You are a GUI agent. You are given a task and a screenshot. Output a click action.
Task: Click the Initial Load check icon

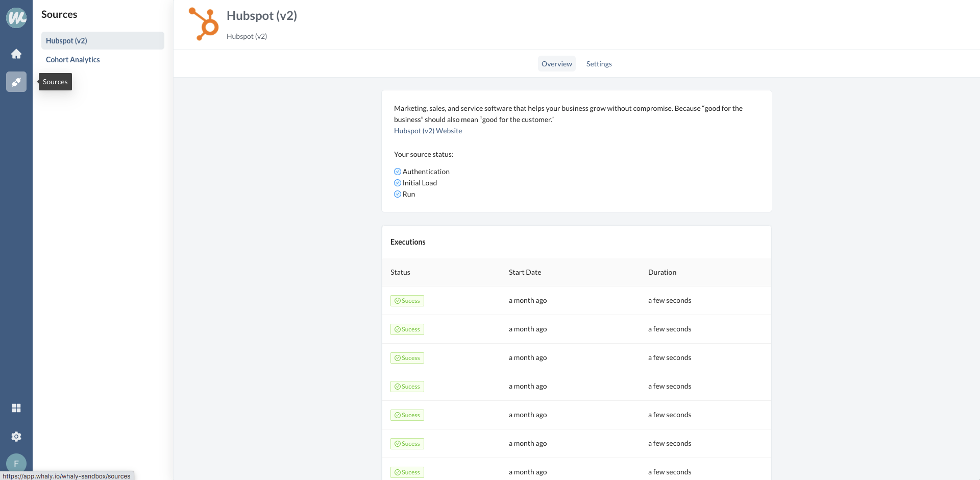coord(398,183)
